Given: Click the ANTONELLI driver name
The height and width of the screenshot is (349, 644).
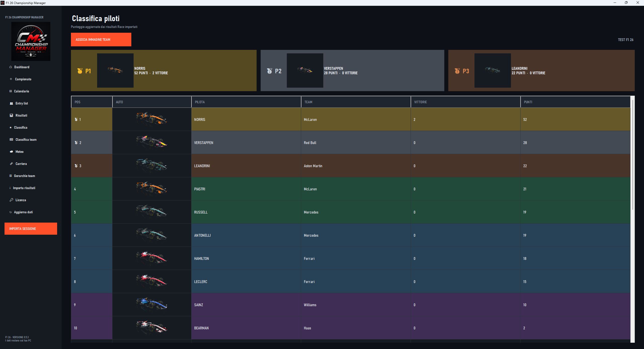Looking at the screenshot, I should pyautogui.click(x=203, y=235).
